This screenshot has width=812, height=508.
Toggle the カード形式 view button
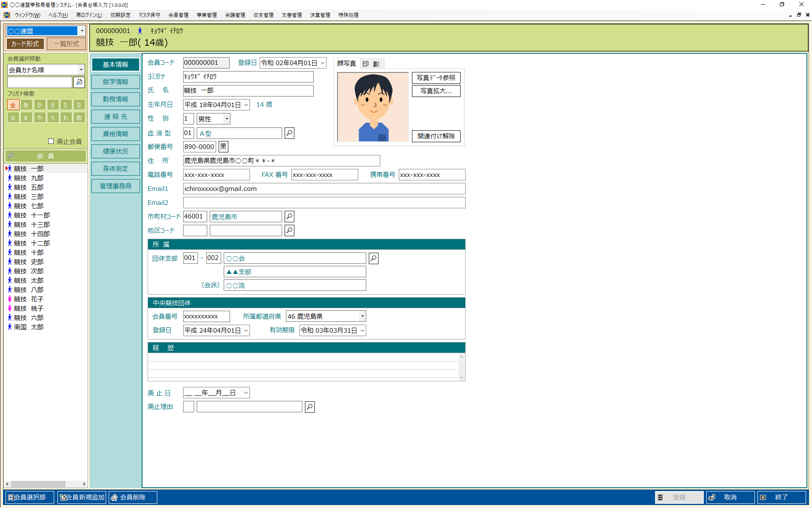[25, 44]
